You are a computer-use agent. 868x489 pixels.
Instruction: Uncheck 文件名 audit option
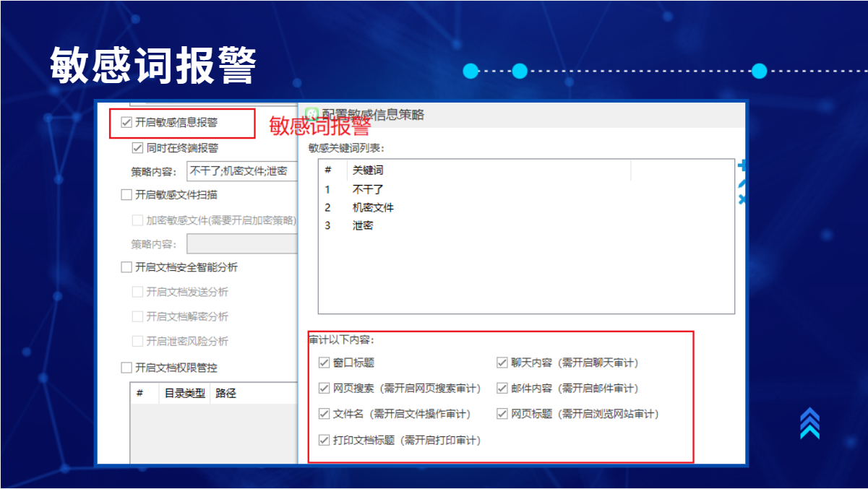point(324,414)
